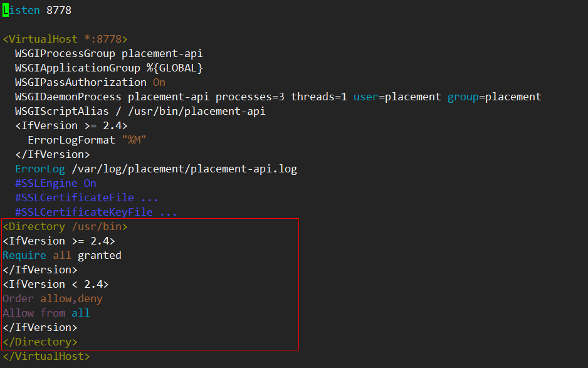Click user=placement in the daemon process line
Image resolution: width=588 pixels, height=368 pixels.
tap(397, 97)
